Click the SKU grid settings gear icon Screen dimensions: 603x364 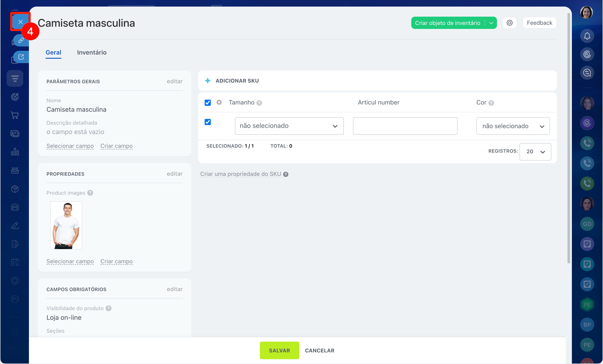(x=219, y=102)
